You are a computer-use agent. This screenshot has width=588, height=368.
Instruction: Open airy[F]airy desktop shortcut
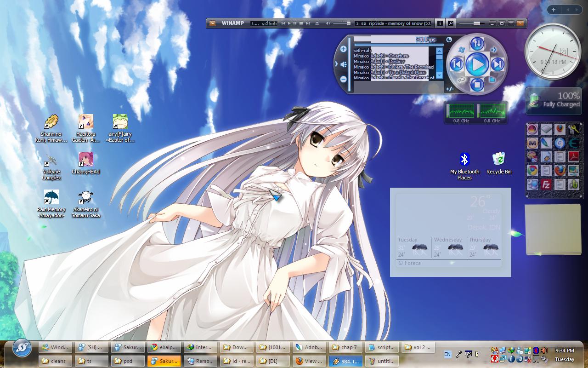[x=120, y=129]
